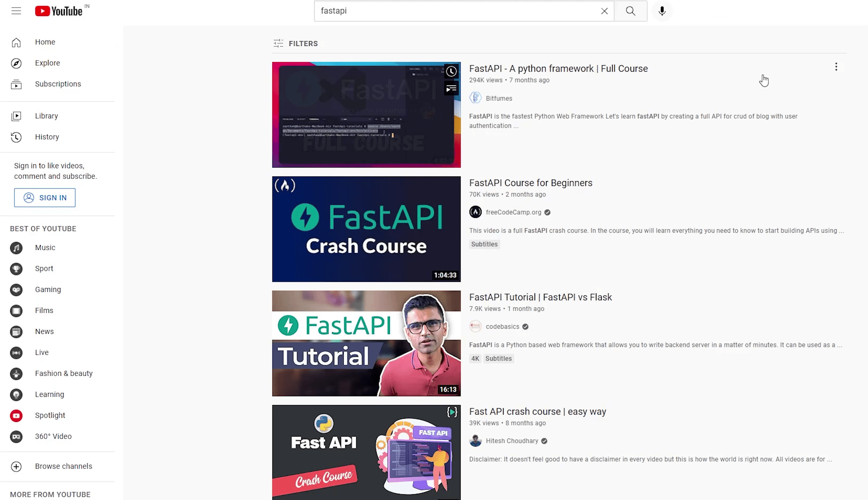Open Gaming category in sidebar
The height and width of the screenshot is (500, 868).
coord(48,289)
